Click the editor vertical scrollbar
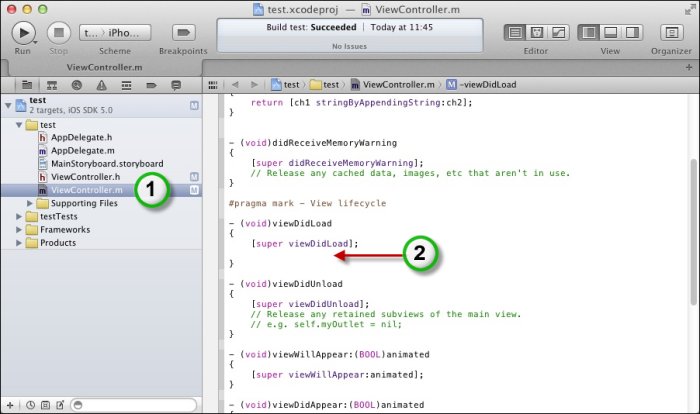 pos(693,232)
